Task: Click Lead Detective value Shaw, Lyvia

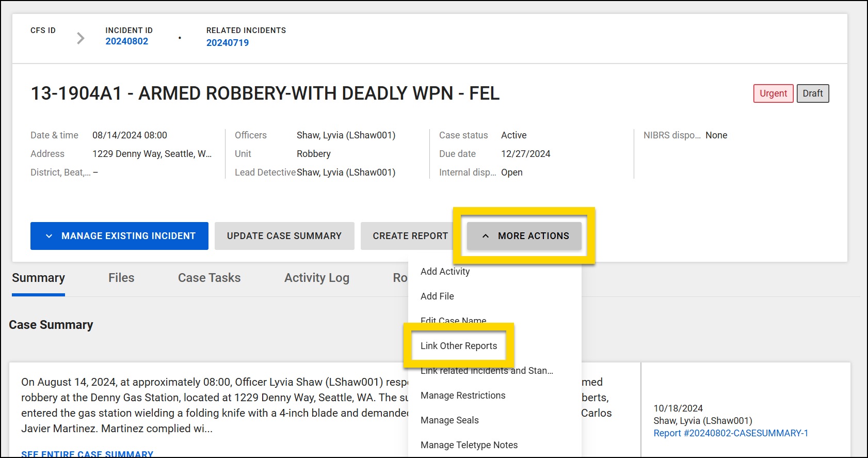Action: [x=346, y=172]
